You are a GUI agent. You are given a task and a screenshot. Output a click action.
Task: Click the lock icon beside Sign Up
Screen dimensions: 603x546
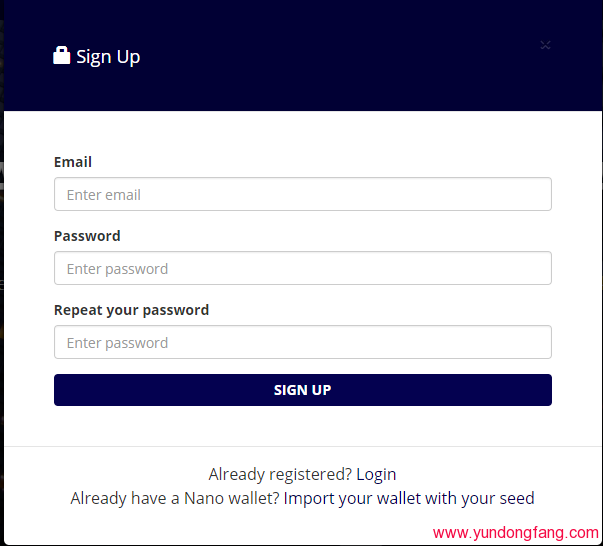point(62,56)
